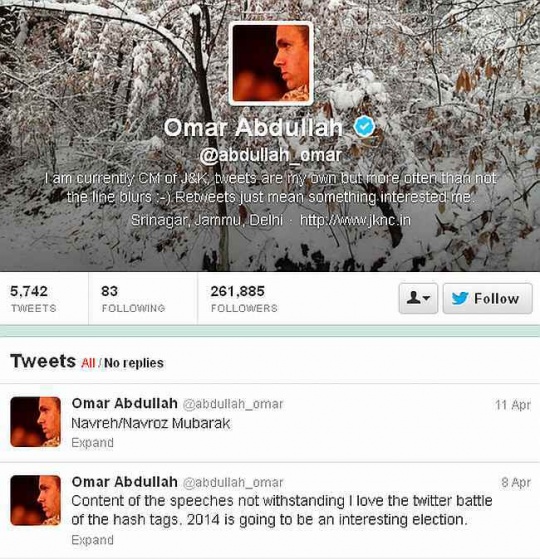Open the user actions person dropdown
The image size is (540, 559).
click(x=418, y=298)
